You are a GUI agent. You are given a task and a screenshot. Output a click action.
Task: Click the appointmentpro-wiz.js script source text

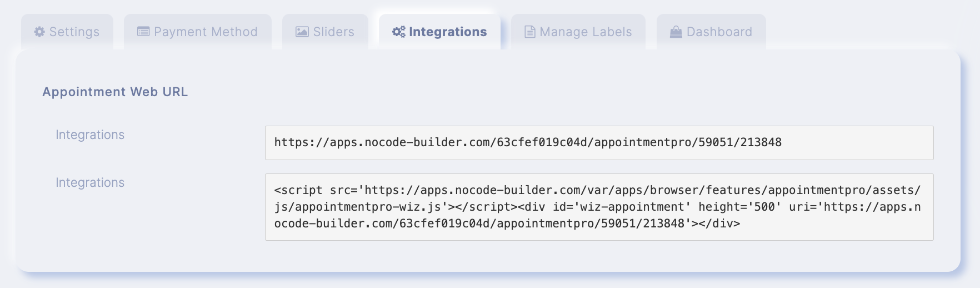[x=368, y=207]
